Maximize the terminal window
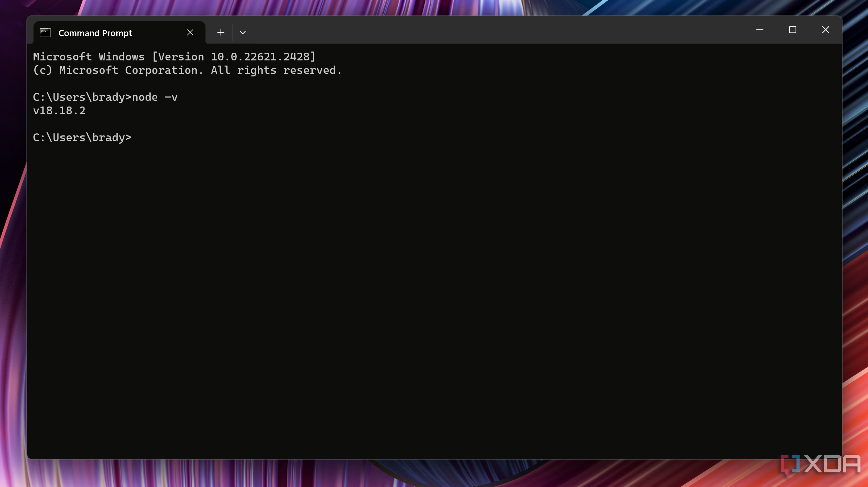868x487 pixels. [793, 29]
